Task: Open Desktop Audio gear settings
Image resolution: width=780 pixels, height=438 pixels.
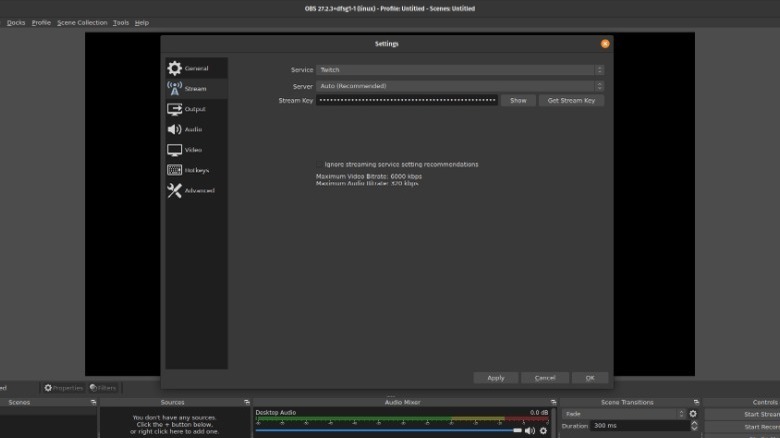Action: (544, 431)
